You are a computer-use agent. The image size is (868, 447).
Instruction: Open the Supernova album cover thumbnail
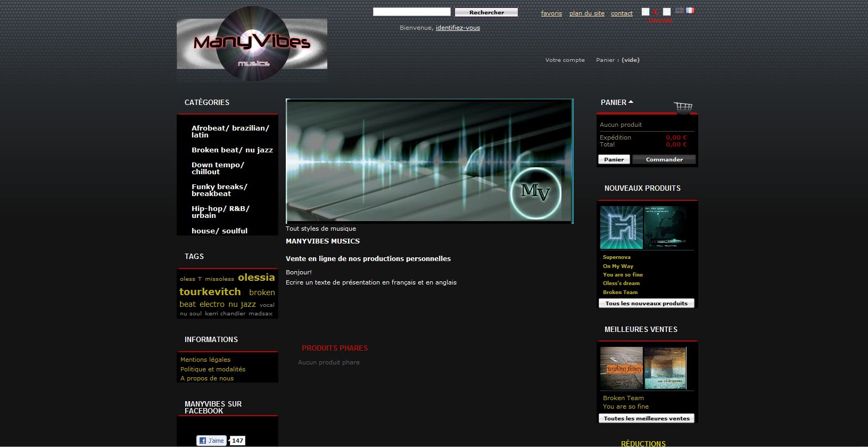tap(621, 227)
